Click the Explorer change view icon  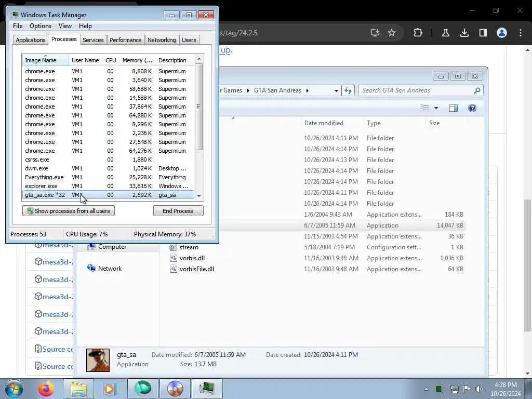pos(425,108)
